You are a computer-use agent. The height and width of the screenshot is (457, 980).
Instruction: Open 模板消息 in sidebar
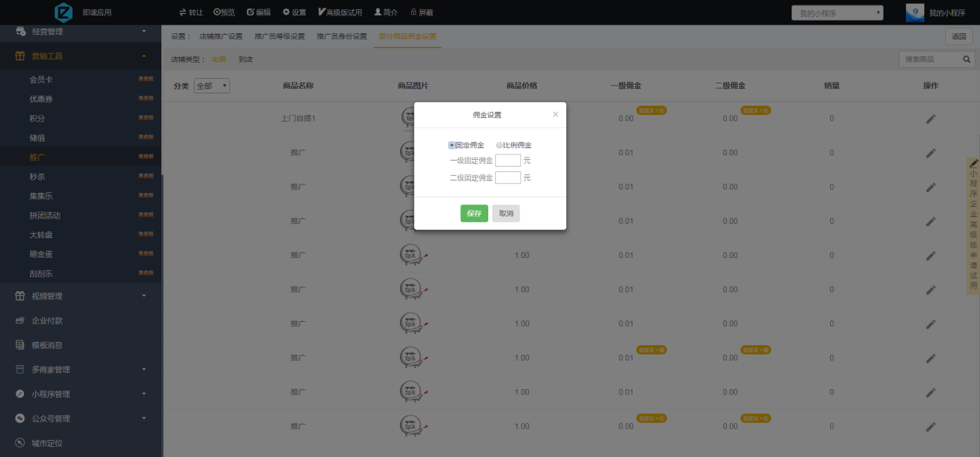pyautogui.click(x=46, y=345)
